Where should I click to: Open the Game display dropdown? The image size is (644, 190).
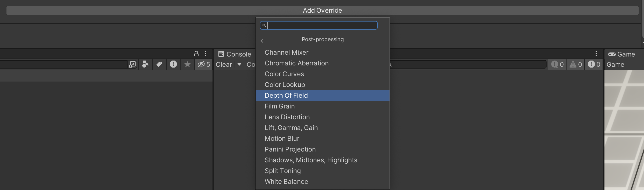coord(615,65)
